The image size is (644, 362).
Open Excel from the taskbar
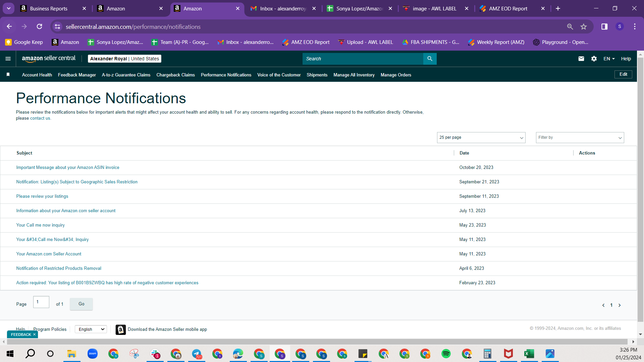click(x=529, y=354)
